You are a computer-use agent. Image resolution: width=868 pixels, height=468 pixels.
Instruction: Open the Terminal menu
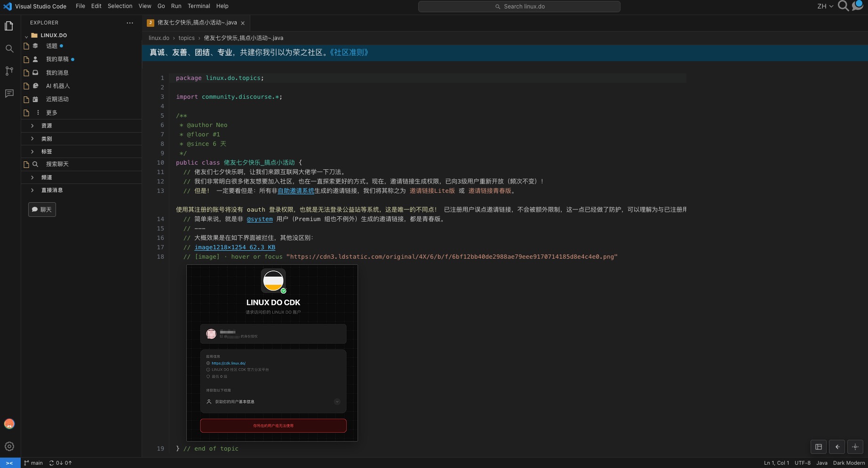199,6
